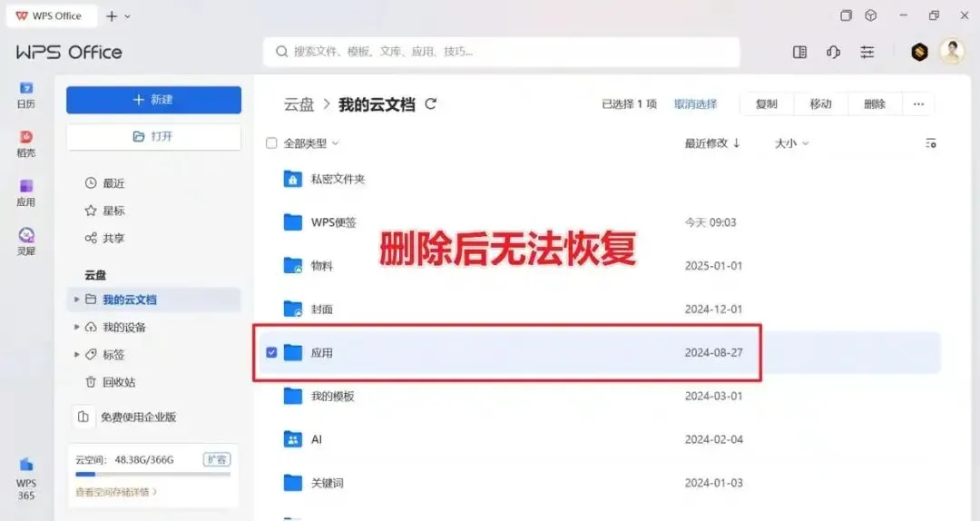Expand the 标签 tree node
The image size is (980, 521).
coord(76,355)
